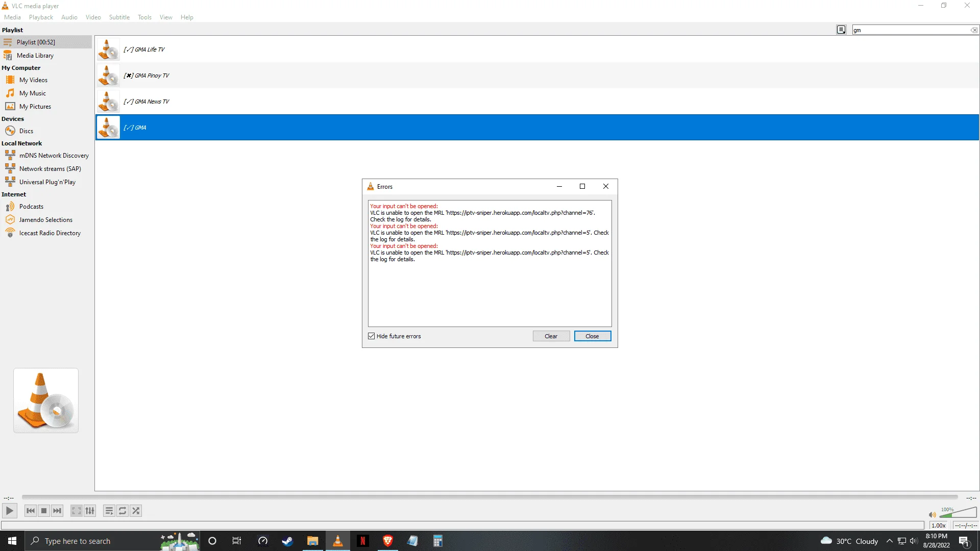This screenshot has width=980, height=551.
Task: Go to previous media in playlist
Action: [x=31, y=511]
